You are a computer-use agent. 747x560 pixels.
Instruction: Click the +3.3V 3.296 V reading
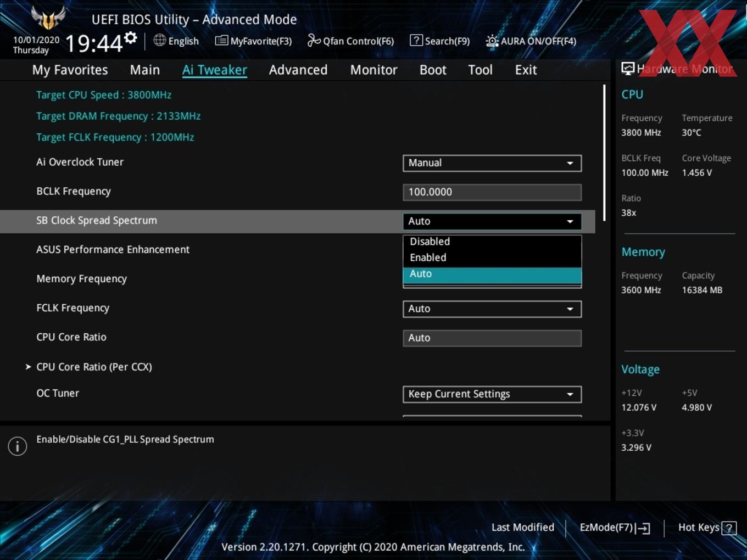[636, 448]
